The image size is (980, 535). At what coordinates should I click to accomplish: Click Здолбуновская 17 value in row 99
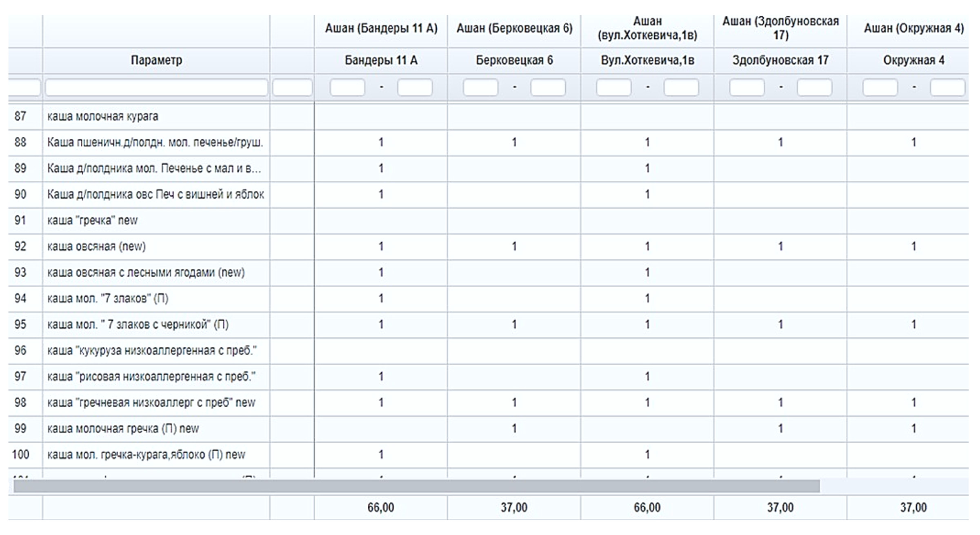point(780,429)
